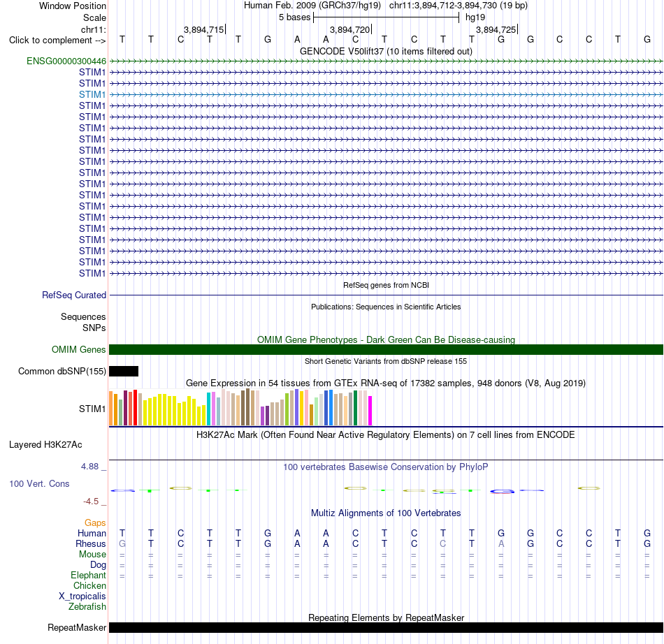
Task: Click the 3,894,725 position marker
Action: point(497,29)
